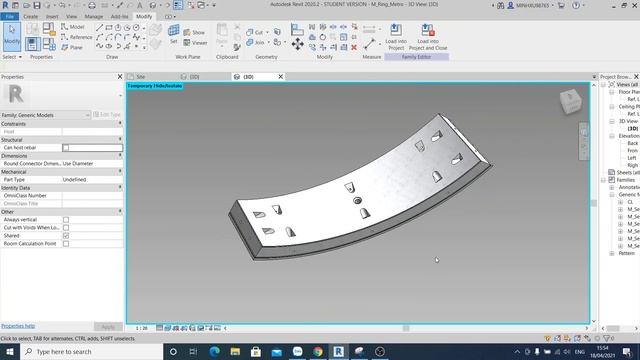Select the {3D} view in Project Browser
The height and width of the screenshot is (360, 640).
(632, 129)
